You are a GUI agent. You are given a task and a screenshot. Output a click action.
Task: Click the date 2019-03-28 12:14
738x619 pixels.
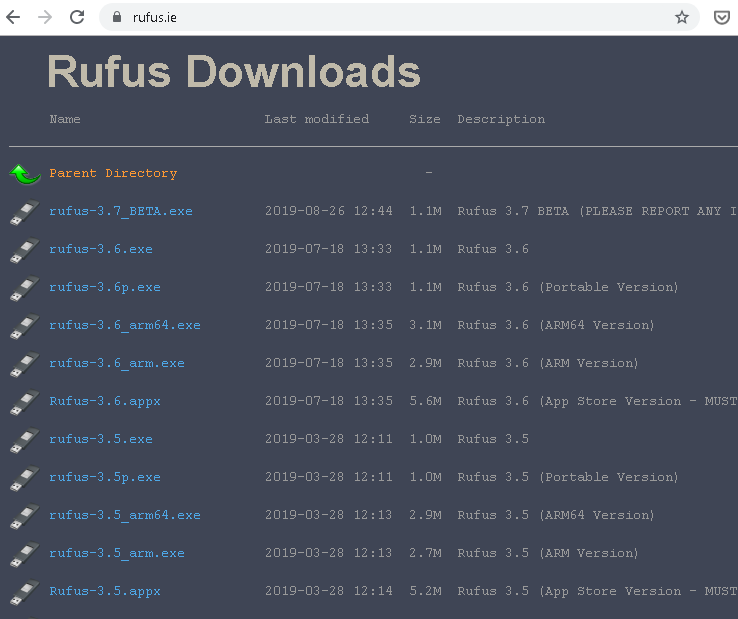pos(329,591)
